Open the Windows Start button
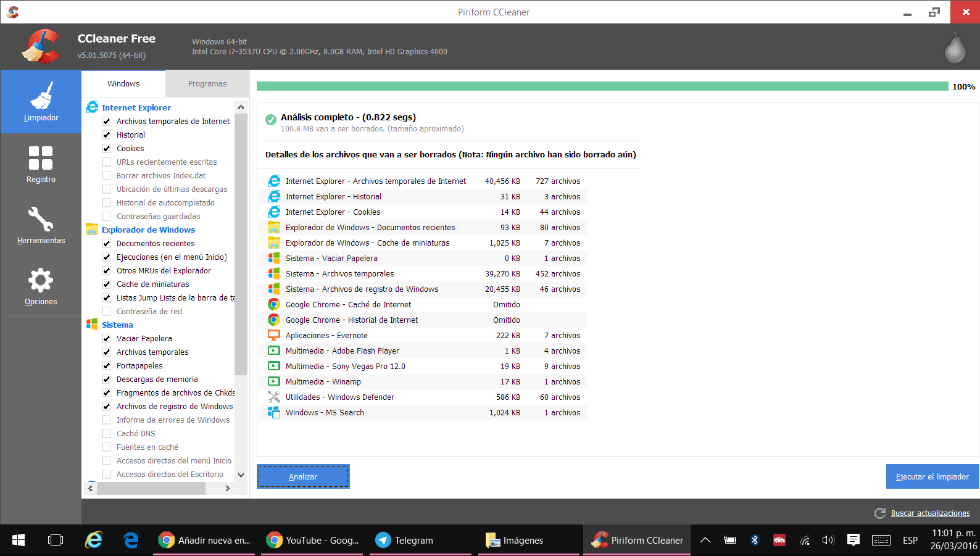 pos(19,541)
